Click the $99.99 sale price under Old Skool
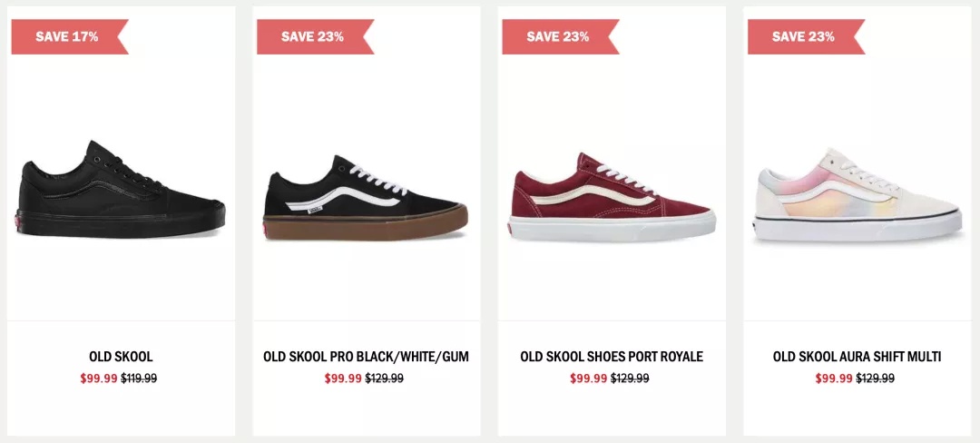The height and width of the screenshot is (443, 980). [99, 378]
